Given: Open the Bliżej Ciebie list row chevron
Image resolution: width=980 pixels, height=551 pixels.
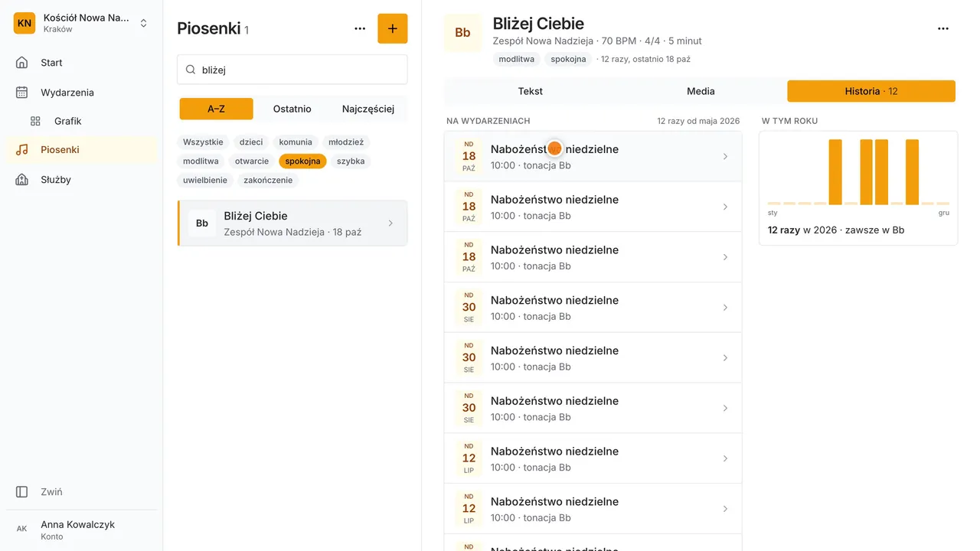Looking at the screenshot, I should (390, 223).
